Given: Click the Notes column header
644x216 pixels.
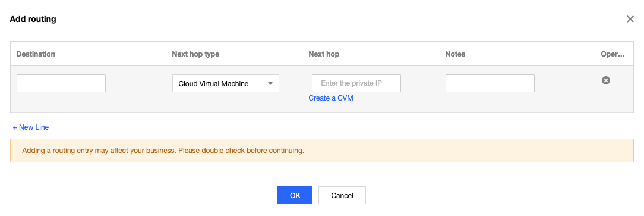Looking at the screenshot, I should (x=455, y=54).
